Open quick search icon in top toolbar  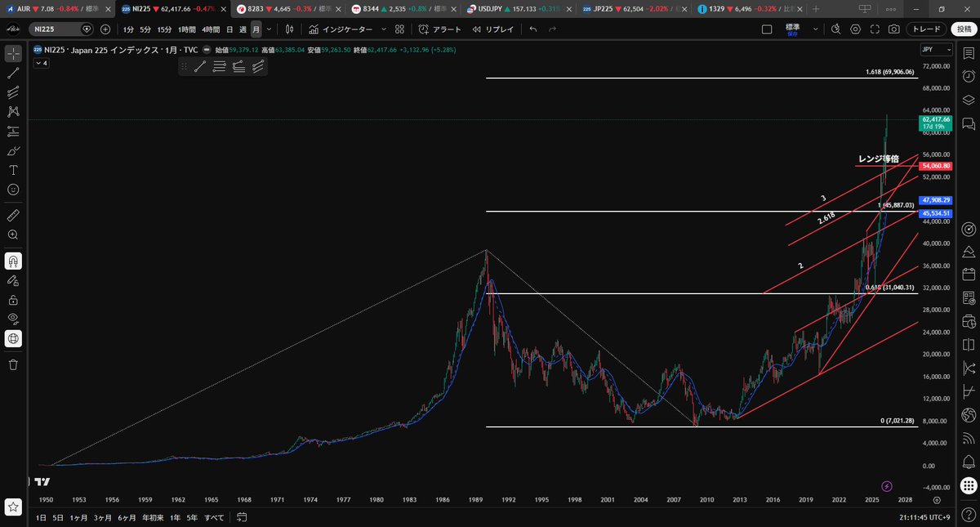835,29
